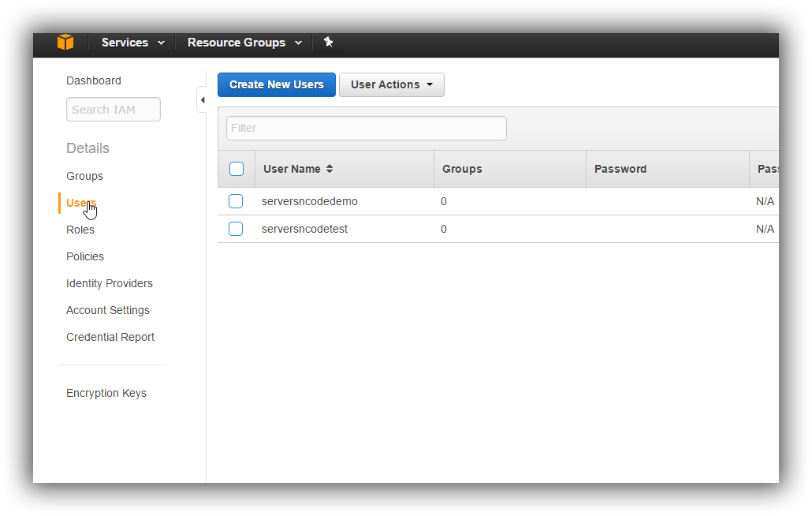Open Account Settings in the sidebar

point(108,310)
